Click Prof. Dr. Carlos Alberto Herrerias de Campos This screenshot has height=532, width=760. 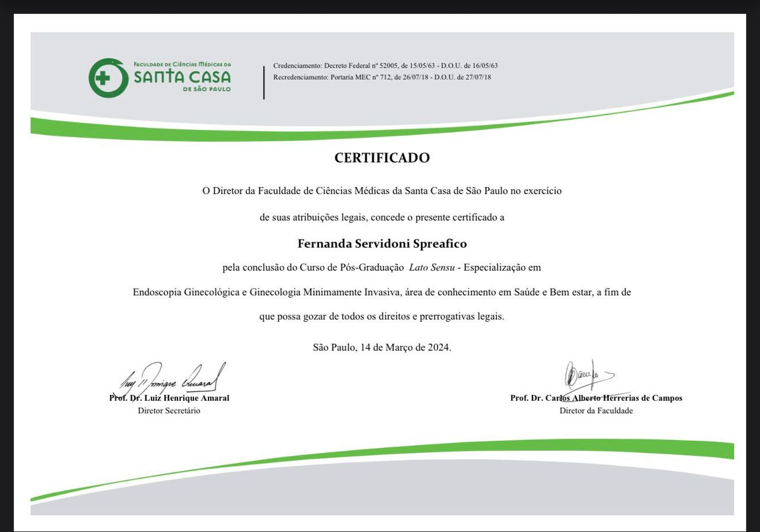596,398
